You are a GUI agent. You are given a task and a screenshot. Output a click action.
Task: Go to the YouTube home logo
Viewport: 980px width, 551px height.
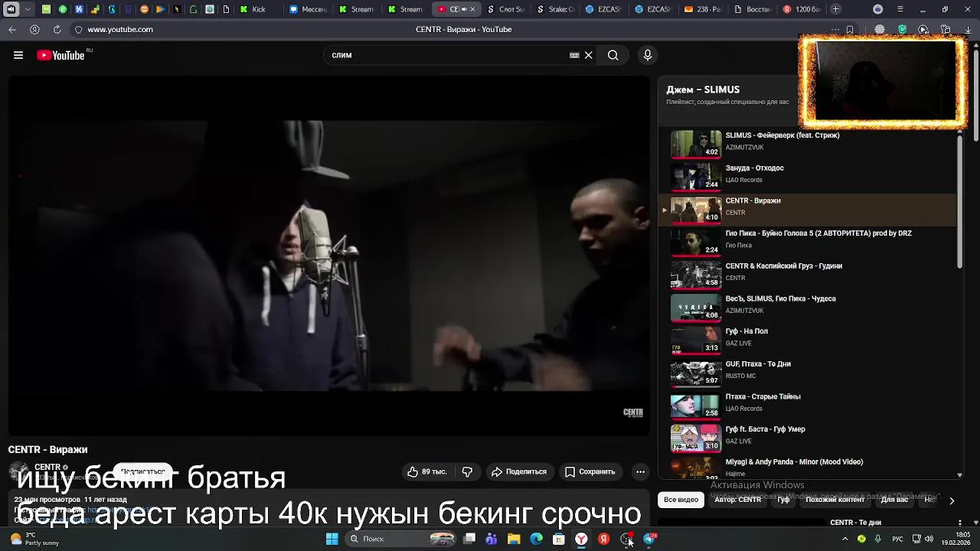(60, 55)
